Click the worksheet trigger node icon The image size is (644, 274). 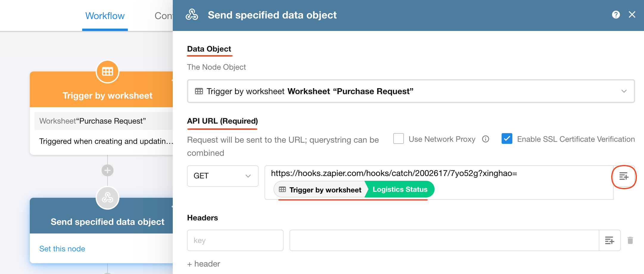pos(108,72)
